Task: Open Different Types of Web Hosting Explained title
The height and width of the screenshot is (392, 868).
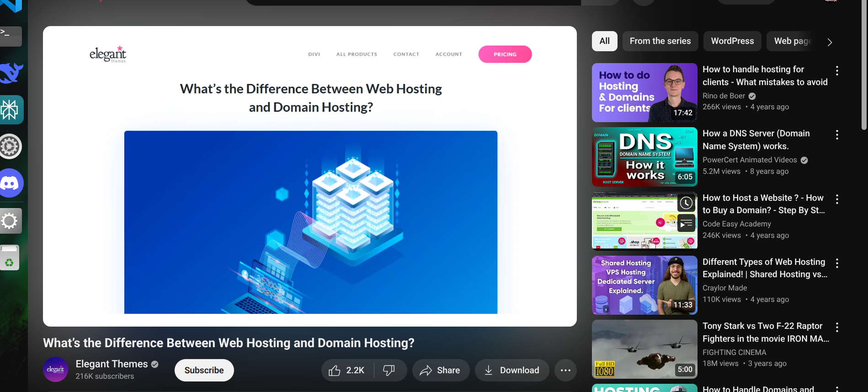Action: point(765,268)
